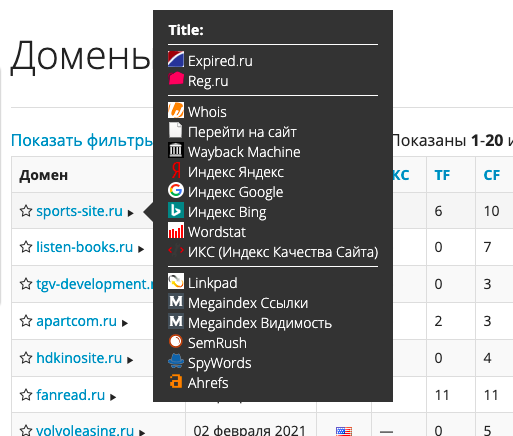Star the volvoleasing.ru domain
This screenshot has width=513, height=436.
[x=26, y=430]
